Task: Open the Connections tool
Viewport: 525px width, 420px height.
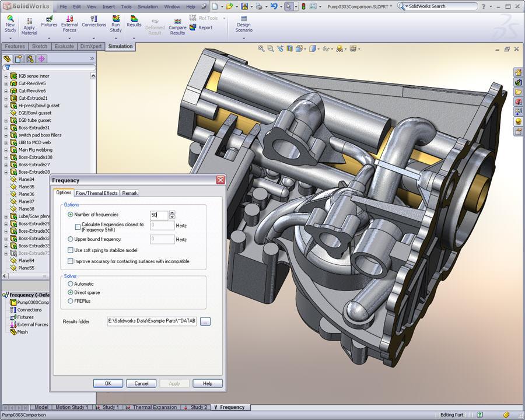Action: tap(94, 22)
